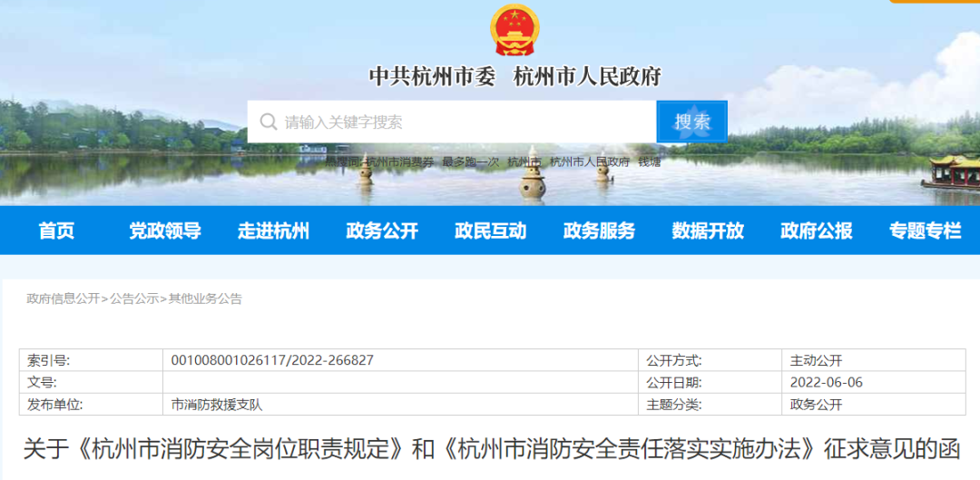Click 其他业务公告 breadcrumb link
This screenshot has width=980, height=480.
pyautogui.click(x=205, y=299)
